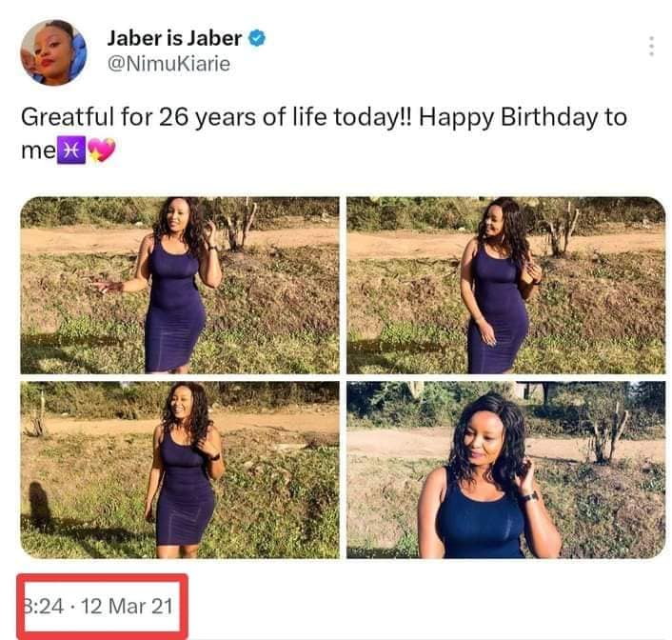
Task: Click the blue verified badge
Action: click(x=258, y=39)
